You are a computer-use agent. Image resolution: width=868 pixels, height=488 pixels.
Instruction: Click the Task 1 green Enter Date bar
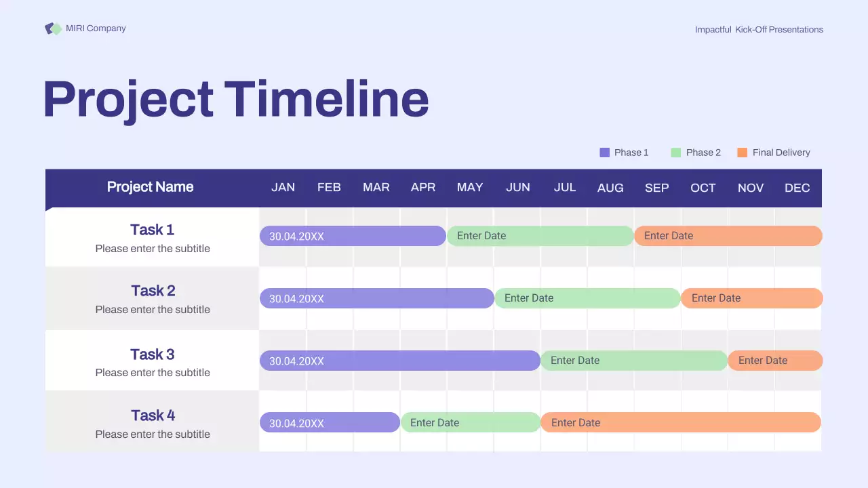coord(540,236)
